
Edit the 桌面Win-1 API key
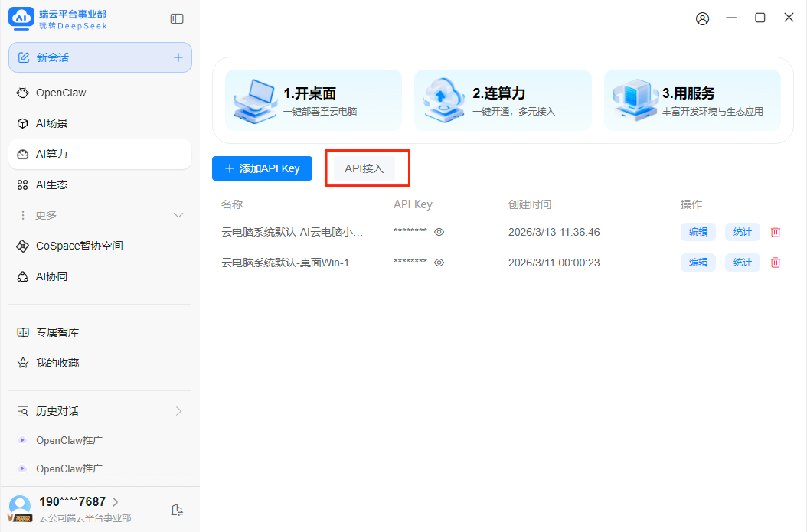[698, 263]
